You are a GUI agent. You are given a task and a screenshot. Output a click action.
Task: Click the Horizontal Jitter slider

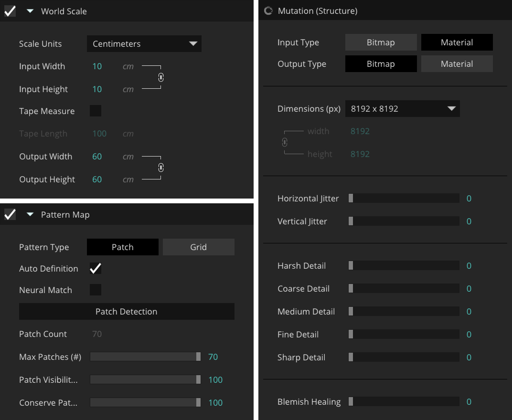(404, 198)
